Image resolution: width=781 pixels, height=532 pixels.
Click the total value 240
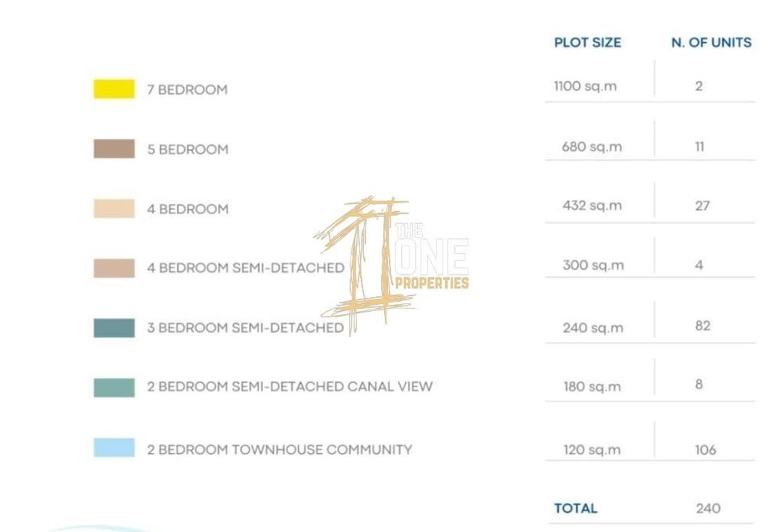point(708,509)
